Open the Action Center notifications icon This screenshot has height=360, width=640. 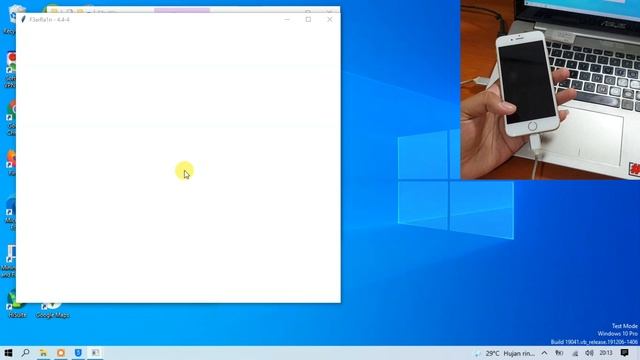point(624,353)
